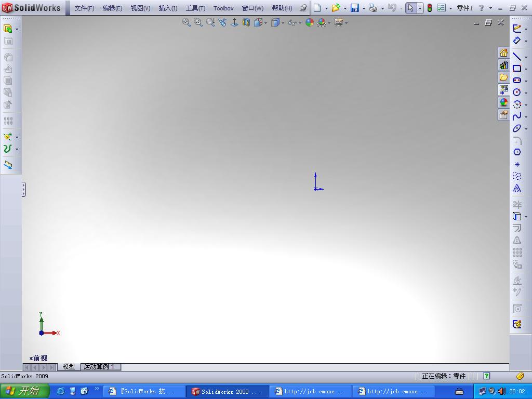Pick the Centerpoint Arc tool
The height and width of the screenshot is (399, 532).
517,104
